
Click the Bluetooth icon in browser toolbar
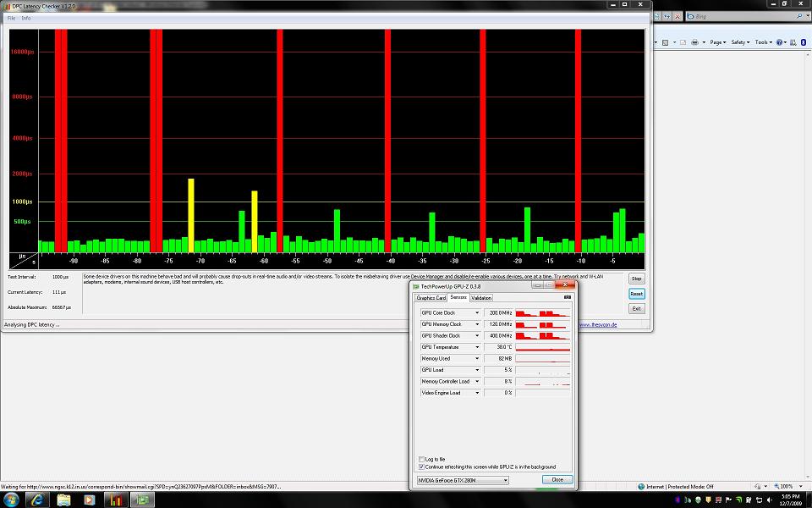tap(804, 42)
